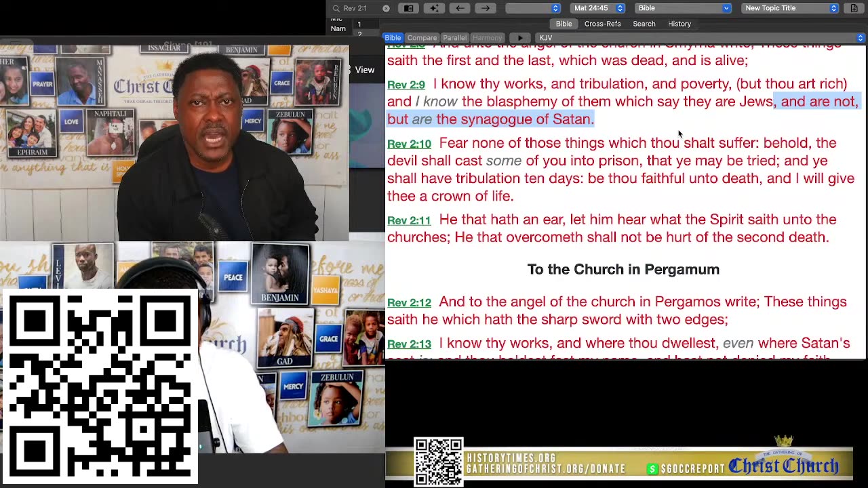The image size is (868, 488).
Task: Select the Bible view mode button
Action: 393,38
